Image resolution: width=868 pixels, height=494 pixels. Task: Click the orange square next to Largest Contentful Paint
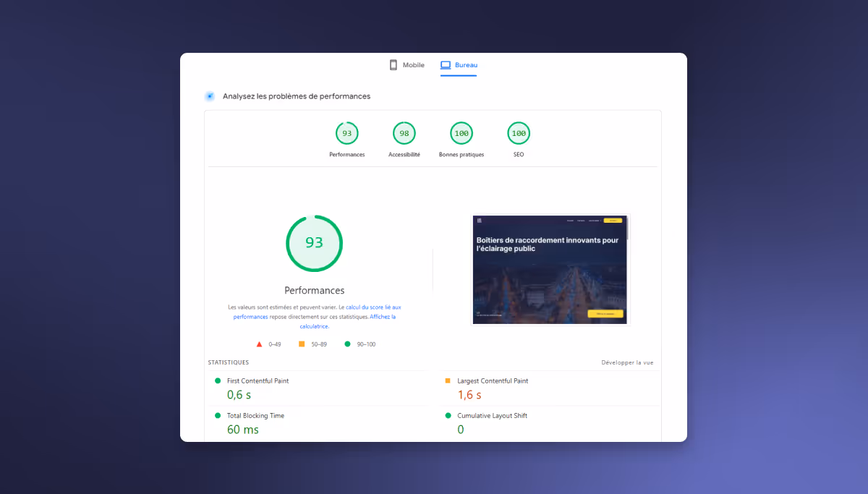coord(447,380)
